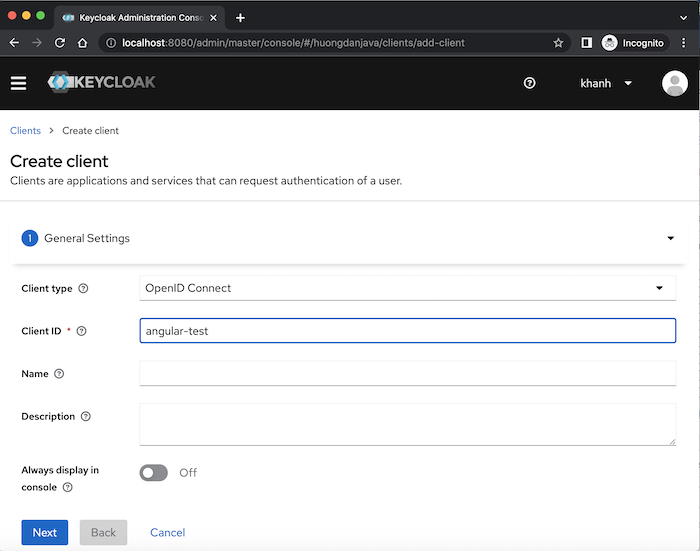Screen dimensions: 700x551
Task: Open the khanh user dropdown
Action: click(606, 83)
